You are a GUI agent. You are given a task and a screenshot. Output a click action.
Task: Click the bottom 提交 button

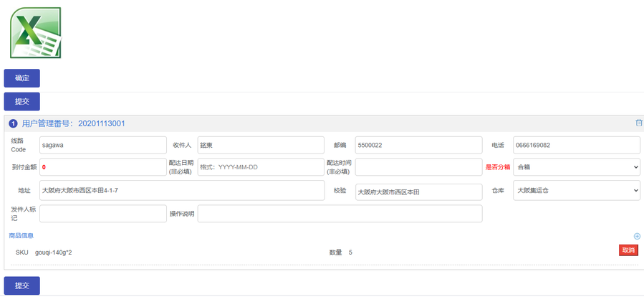21,286
